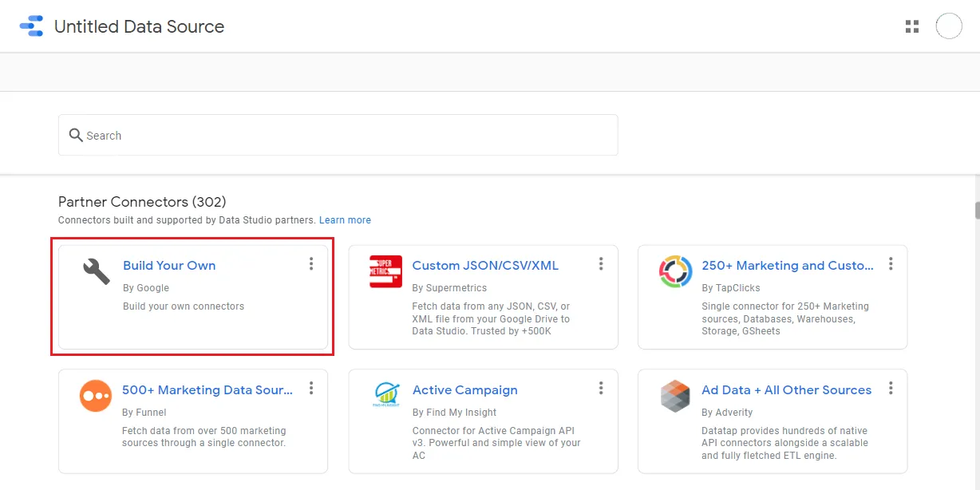Screen dimensions: 980x490
Task: Select the Ad Data + All Other Sources title
Action: tap(786, 390)
